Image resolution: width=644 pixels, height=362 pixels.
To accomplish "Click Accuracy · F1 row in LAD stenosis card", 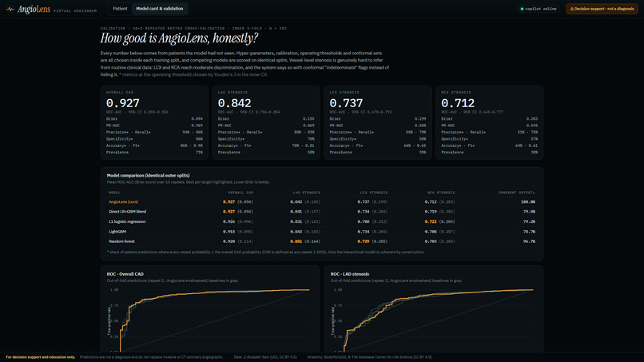I will [266, 145].
